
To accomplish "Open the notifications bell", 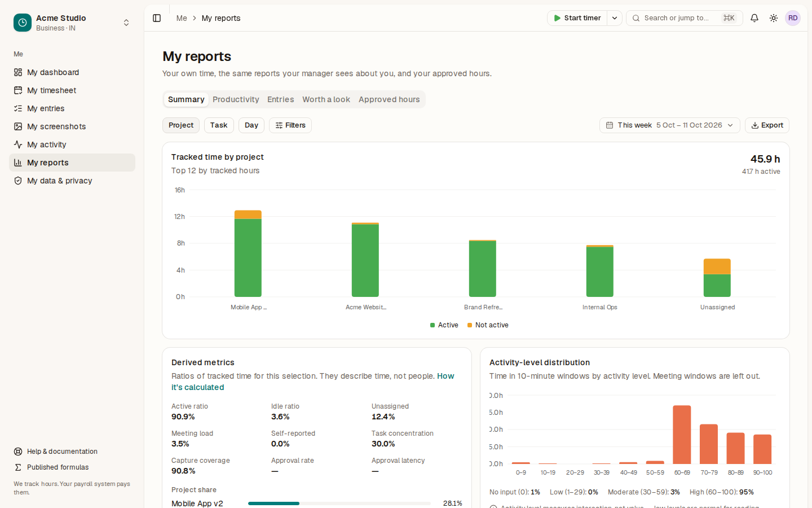I will (x=754, y=18).
